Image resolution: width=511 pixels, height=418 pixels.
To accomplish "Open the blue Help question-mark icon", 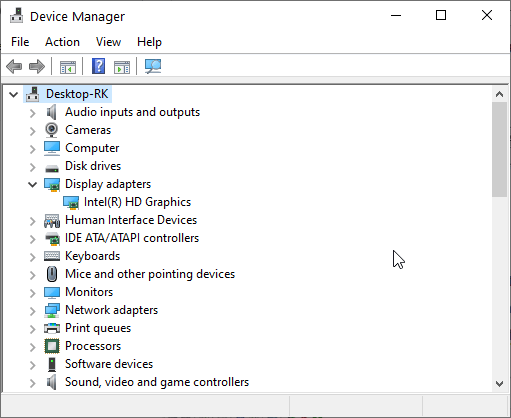I will coord(99,66).
